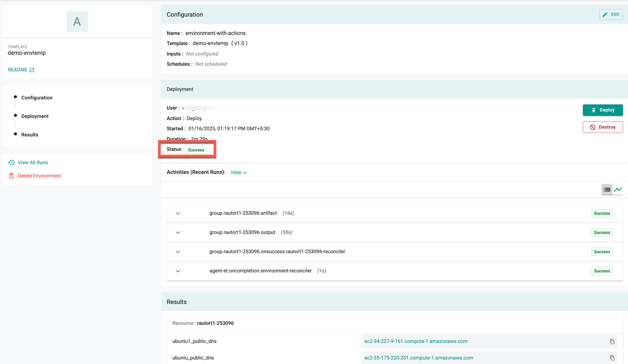The image size is (628, 364).
Task: Click the 'Not configured' inputs value
Action: [202, 54]
